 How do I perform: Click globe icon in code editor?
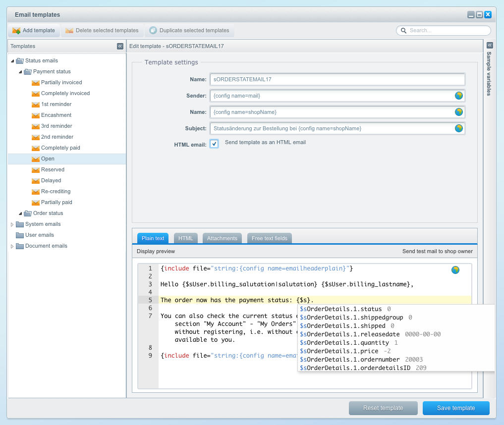(455, 270)
